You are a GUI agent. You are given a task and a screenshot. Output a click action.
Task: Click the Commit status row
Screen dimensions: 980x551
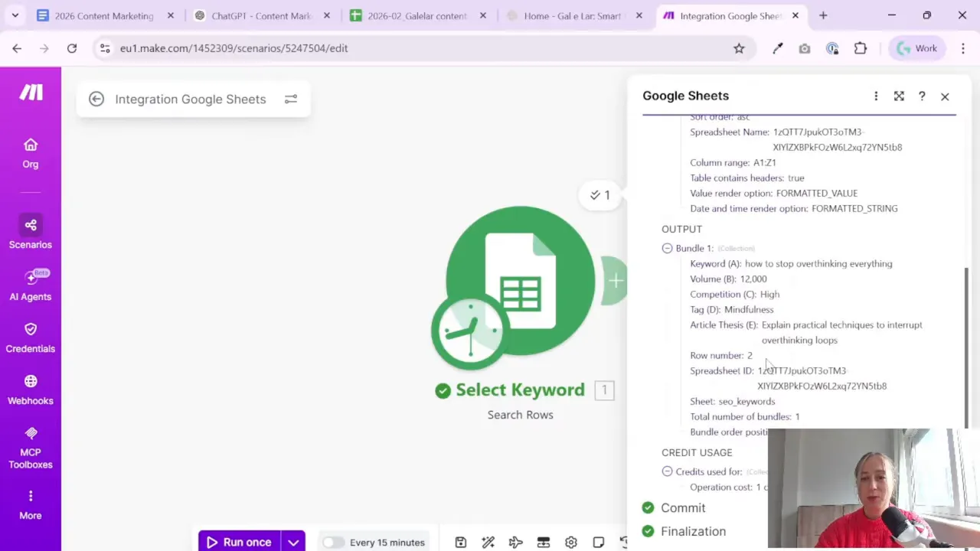pyautogui.click(x=674, y=507)
